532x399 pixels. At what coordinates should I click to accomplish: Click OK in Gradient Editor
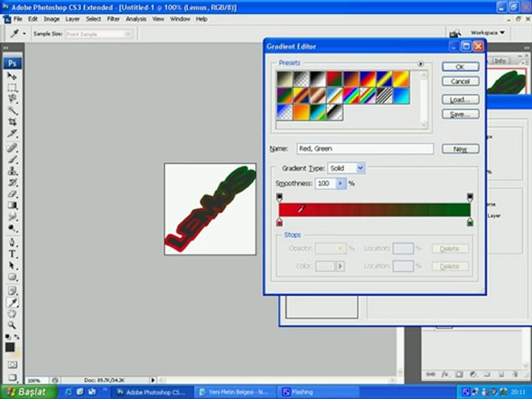[461, 66]
